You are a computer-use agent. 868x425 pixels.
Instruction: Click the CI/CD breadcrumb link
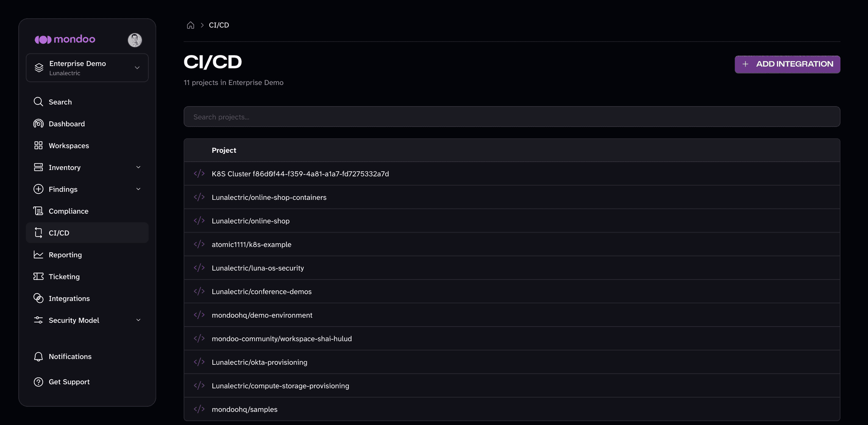pyautogui.click(x=219, y=25)
